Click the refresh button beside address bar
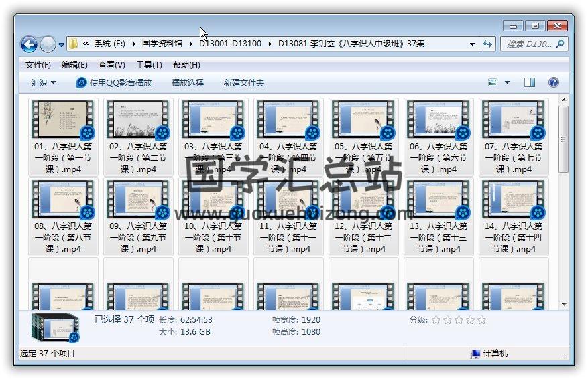The height and width of the screenshot is (379, 588). (487, 44)
